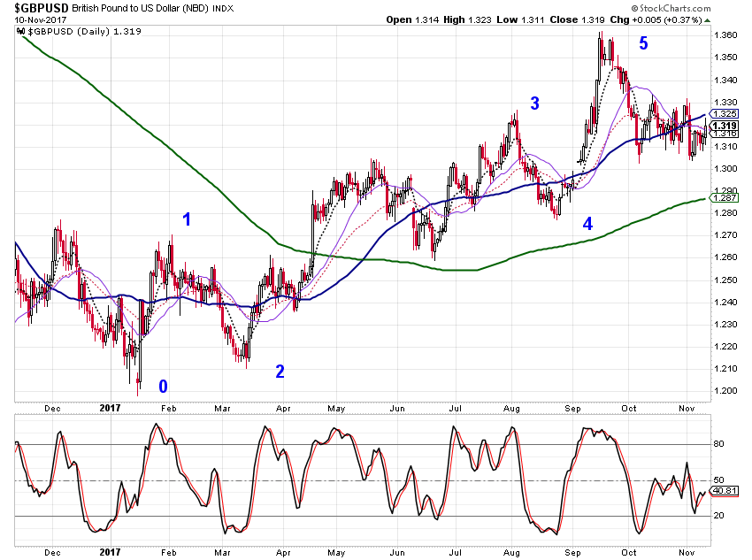752x560 pixels.
Task: Select wave label 3 above the August peak
Action: click(x=534, y=104)
